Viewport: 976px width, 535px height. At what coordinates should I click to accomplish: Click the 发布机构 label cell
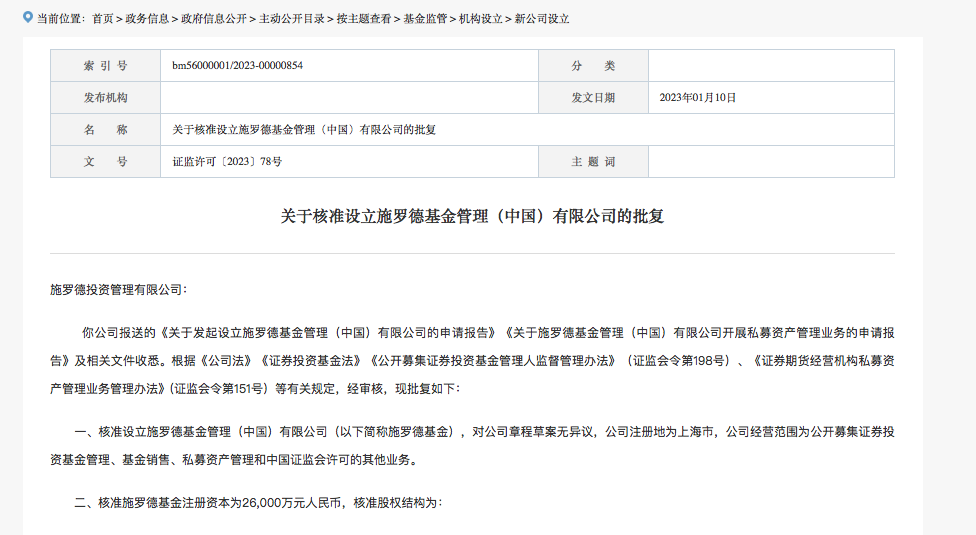click(x=105, y=98)
